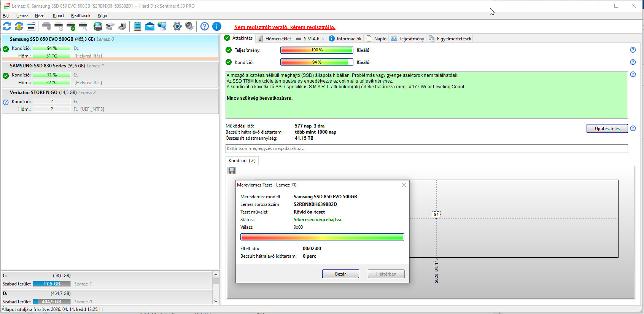
Task: Click the comment field 'Kattintson megjegyzés megadásához'
Action: click(426, 148)
